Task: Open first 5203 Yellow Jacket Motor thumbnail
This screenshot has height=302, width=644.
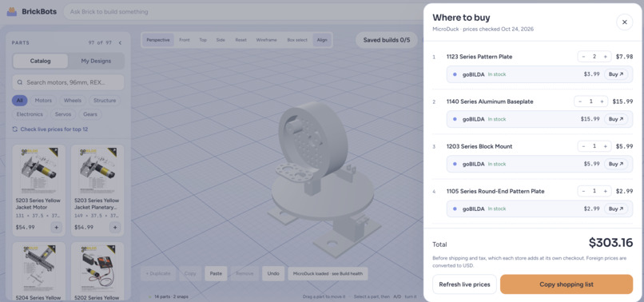Action: coord(38,170)
